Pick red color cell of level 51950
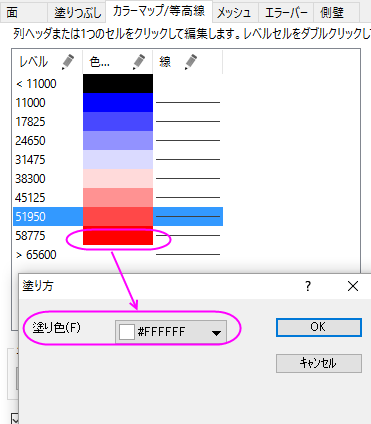 pyautogui.click(x=118, y=216)
